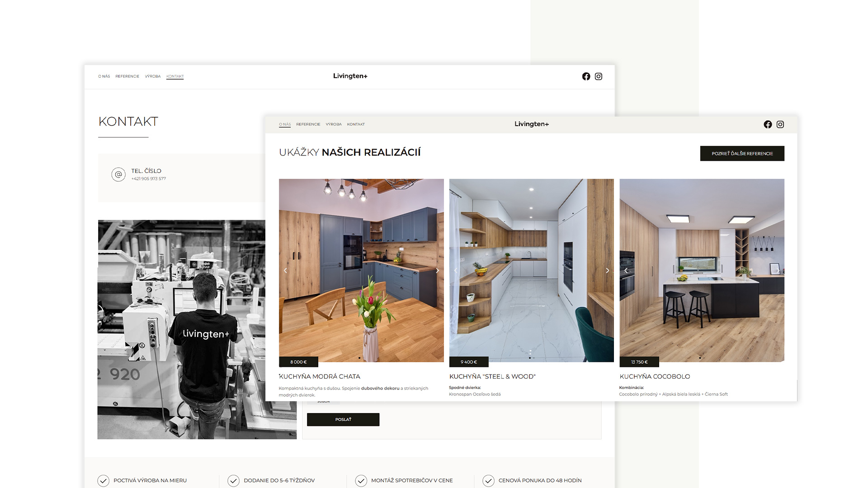The width and height of the screenshot is (868, 488).
Task: Open O NÁS in the Kontakt page menu
Action: (104, 76)
